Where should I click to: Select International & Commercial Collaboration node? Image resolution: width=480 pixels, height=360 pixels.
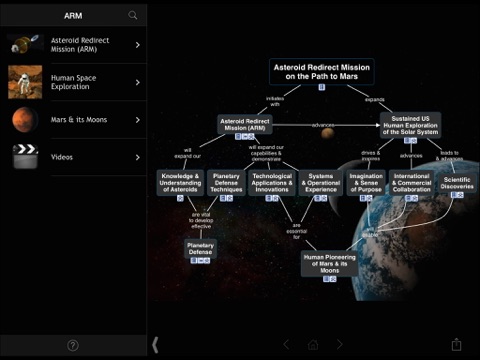[412, 183]
